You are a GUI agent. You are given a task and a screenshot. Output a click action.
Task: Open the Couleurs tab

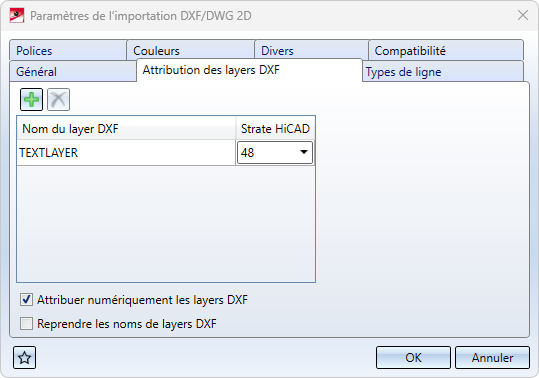click(191, 51)
